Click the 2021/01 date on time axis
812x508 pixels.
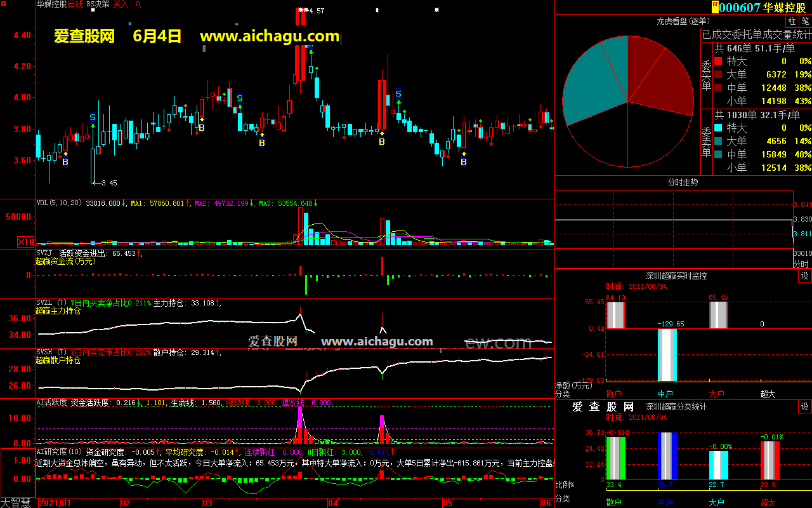coord(55,503)
